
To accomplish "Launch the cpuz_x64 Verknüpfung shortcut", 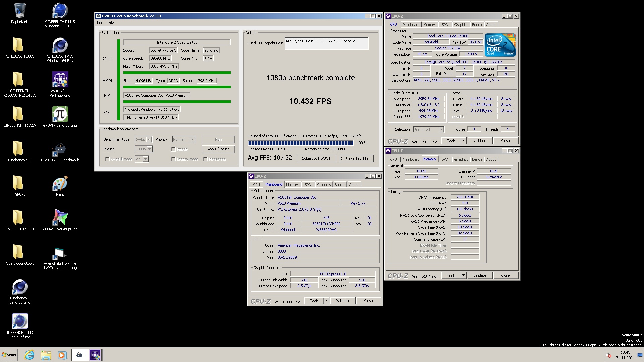I will (60, 84).
